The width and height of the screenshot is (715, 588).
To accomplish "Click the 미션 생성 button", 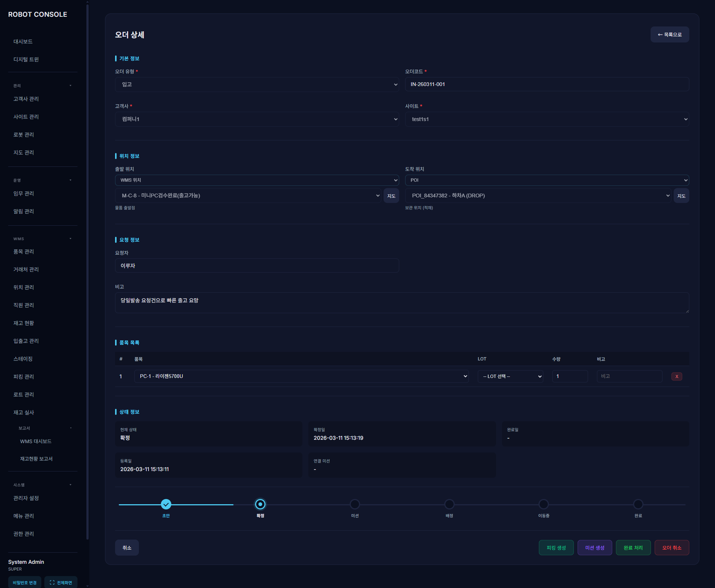I will tap(594, 548).
